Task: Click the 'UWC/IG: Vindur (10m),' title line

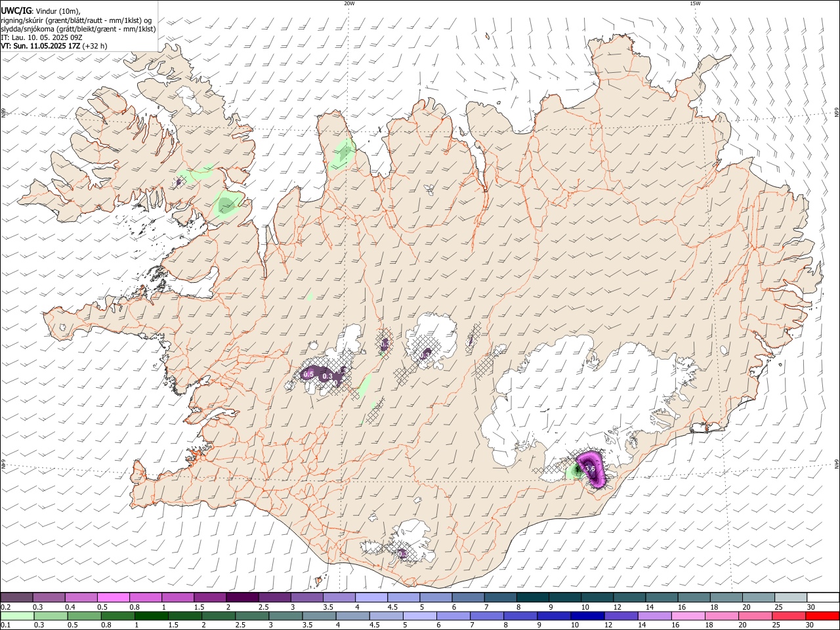Action: click(41, 11)
